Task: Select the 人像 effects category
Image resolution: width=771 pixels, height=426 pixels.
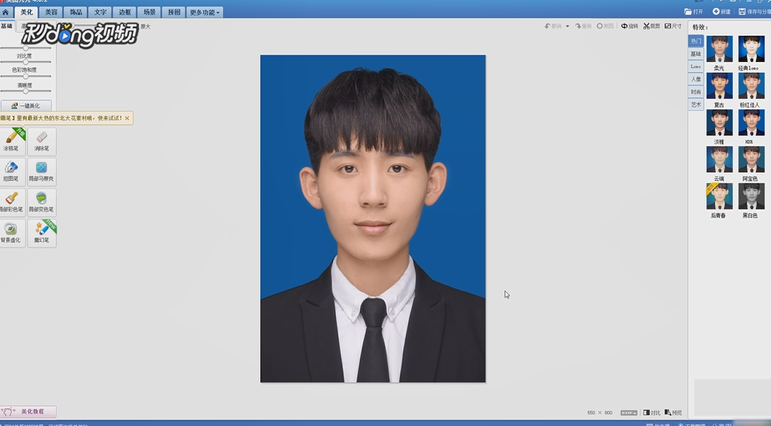Action: pyautogui.click(x=696, y=79)
